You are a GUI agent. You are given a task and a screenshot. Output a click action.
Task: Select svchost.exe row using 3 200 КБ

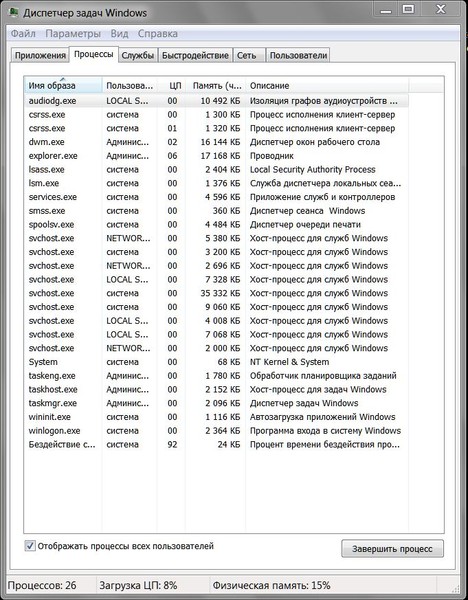pos(216,252)
